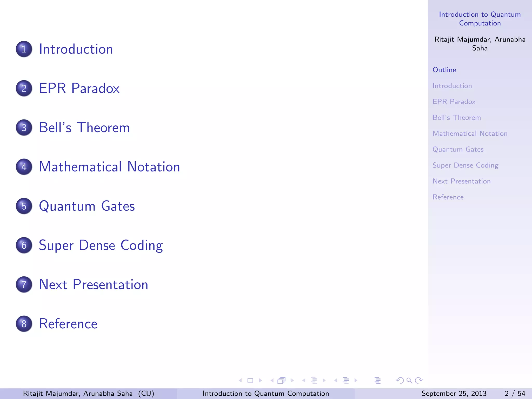Viewport: 532px width, 399px height.
Task: Click numbered bullet 5 beside Quantum Gates
Action: click(24, 206)
